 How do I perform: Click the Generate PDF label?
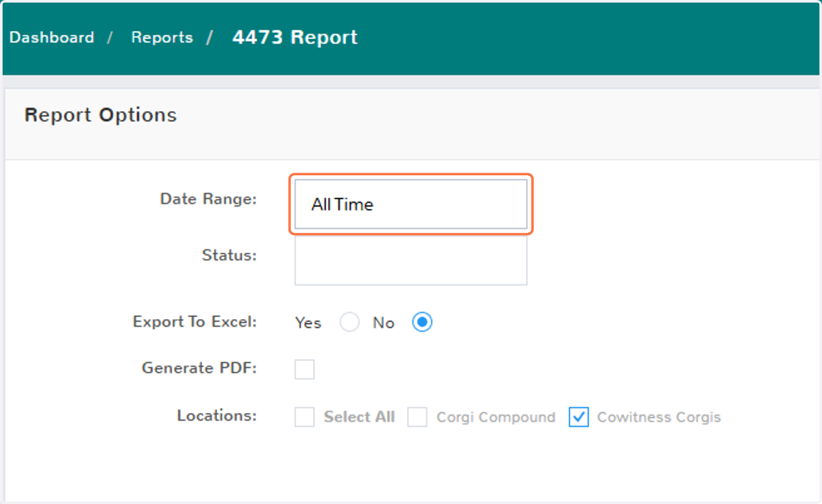tap(199, 368)
